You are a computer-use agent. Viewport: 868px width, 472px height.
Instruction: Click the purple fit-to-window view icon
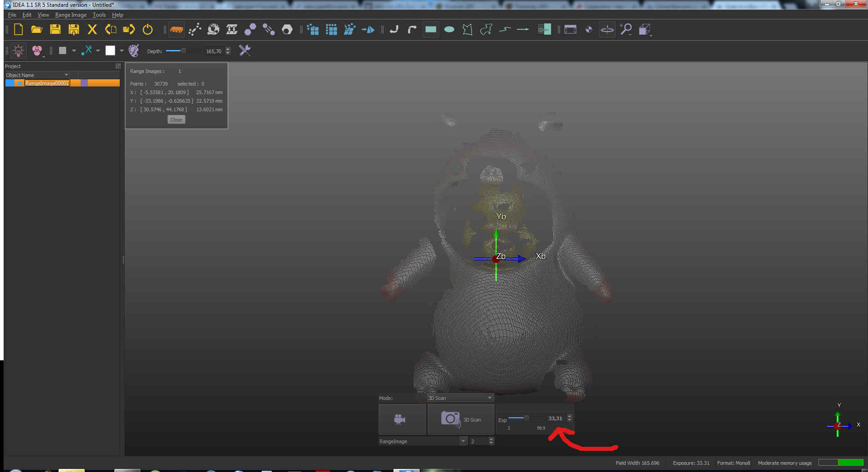point(570,30)
